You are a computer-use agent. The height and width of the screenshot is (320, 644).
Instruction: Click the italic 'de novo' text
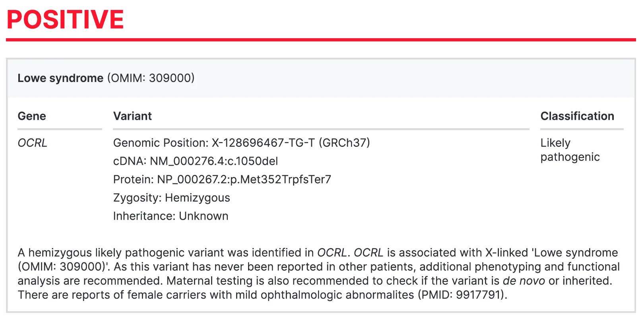(524, 281)
